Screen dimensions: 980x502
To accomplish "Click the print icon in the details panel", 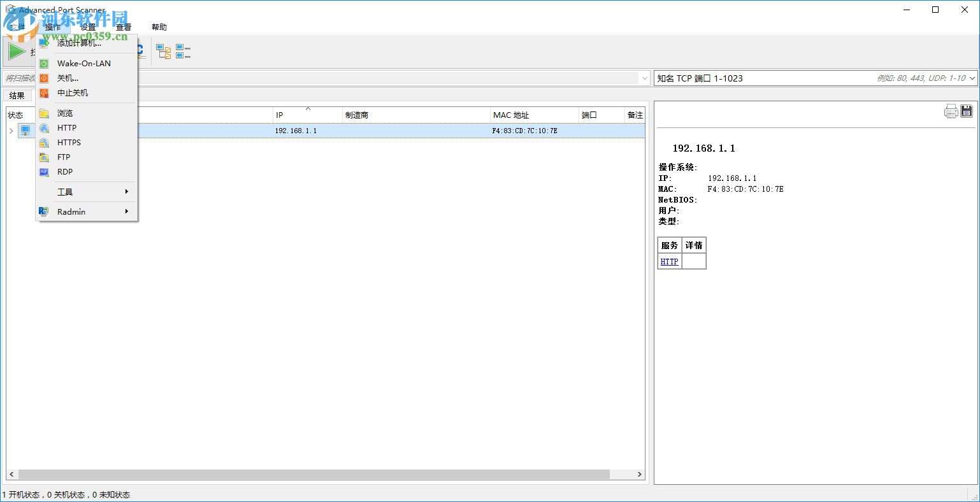I will coord(950,110).
